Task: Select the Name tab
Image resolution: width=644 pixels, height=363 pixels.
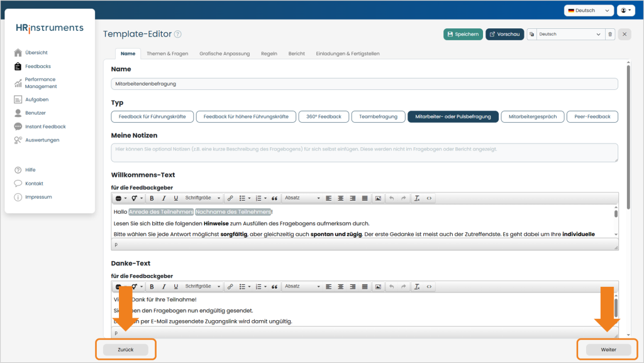Action: click(128, 54)
